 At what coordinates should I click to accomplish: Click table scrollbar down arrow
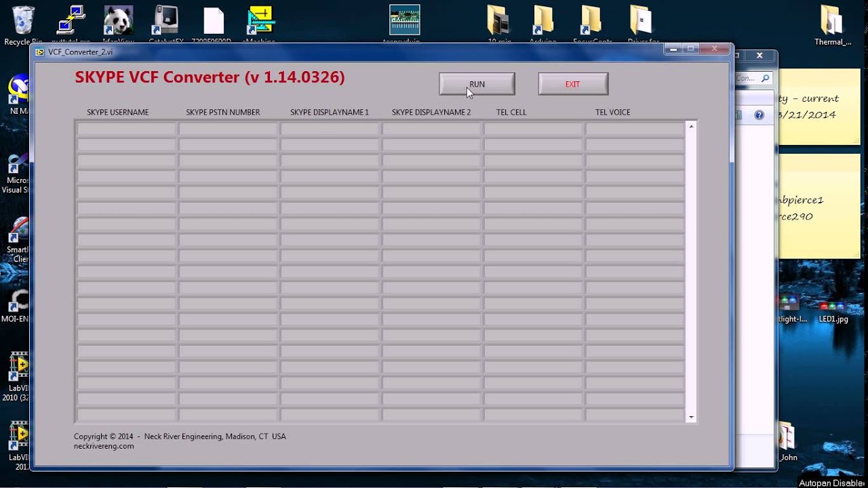click(691, 418)
